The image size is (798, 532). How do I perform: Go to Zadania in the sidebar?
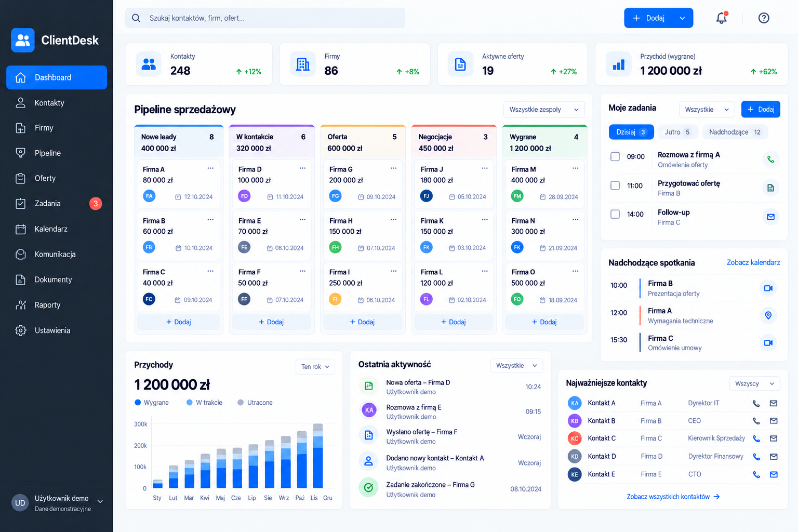(x=57, y=204)
